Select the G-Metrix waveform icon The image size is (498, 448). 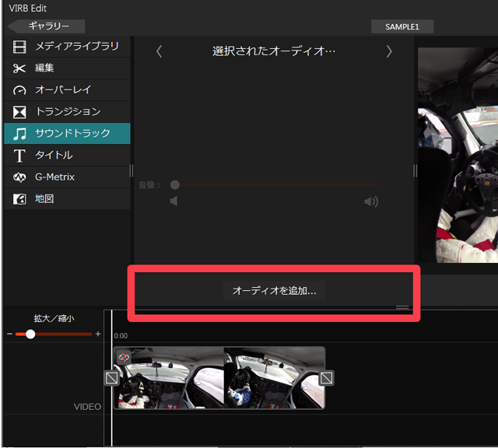click(x=19, y=177)
